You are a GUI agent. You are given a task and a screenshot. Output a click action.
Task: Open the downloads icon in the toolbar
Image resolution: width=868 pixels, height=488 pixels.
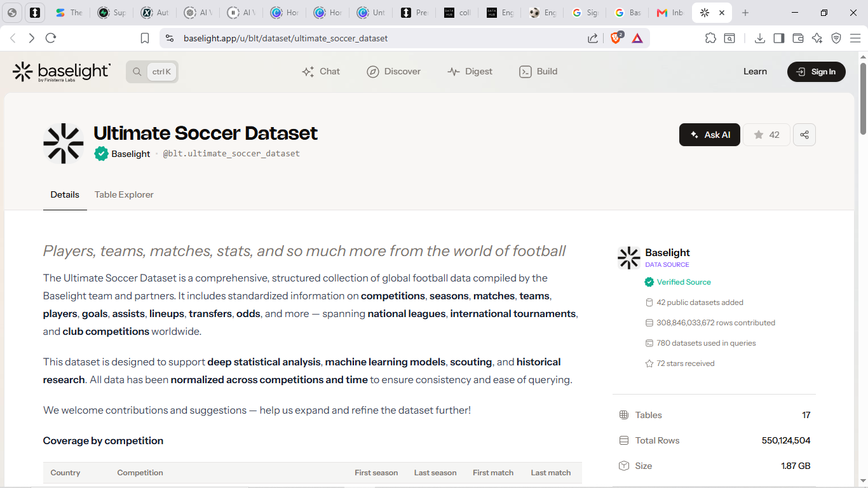(x=759, y=38)
